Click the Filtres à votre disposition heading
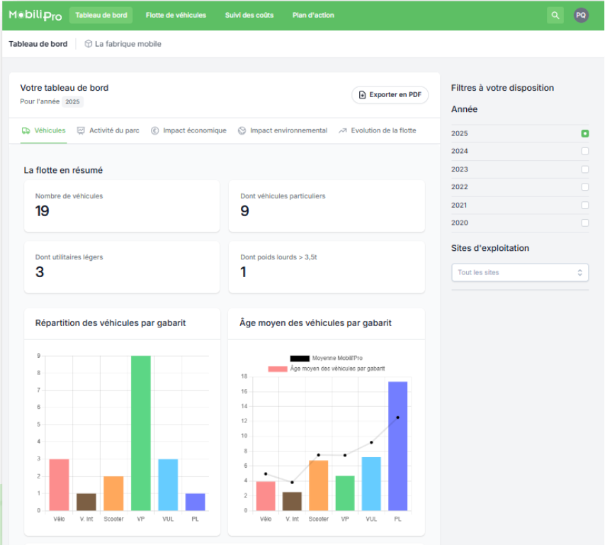Screen dimensions: 605x546 [x=502, y=88]
